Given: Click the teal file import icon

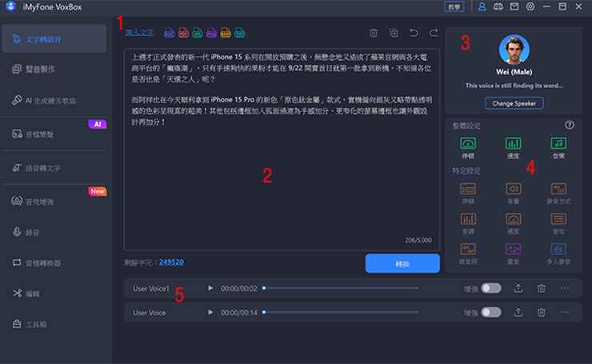Looking at the screenshot, I should tap(240, 33).
